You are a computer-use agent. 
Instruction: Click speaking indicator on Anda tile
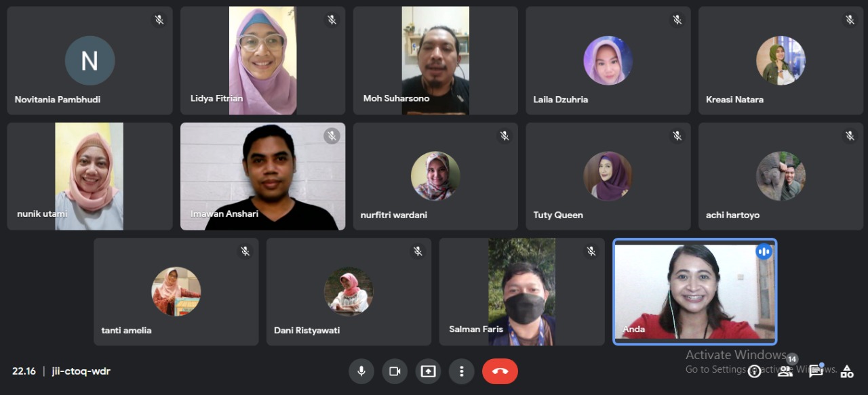click(x=764, y=251)
